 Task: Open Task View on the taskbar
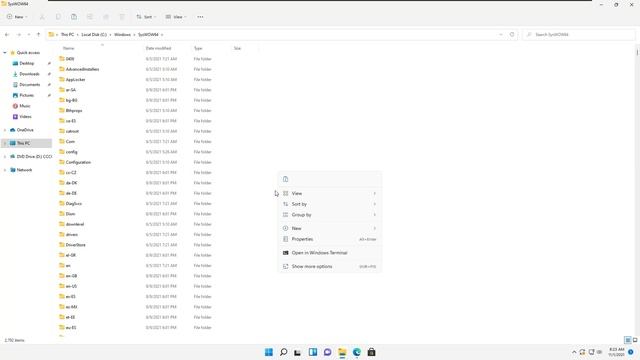[298, 352]
